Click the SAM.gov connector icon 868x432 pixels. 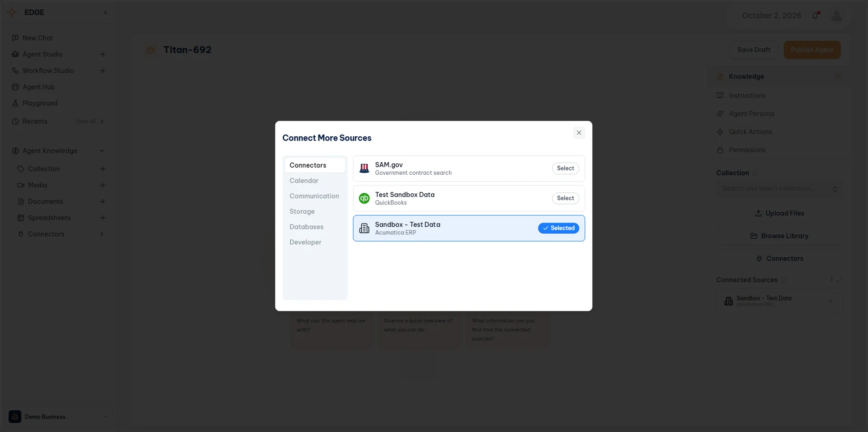(365, 168)
